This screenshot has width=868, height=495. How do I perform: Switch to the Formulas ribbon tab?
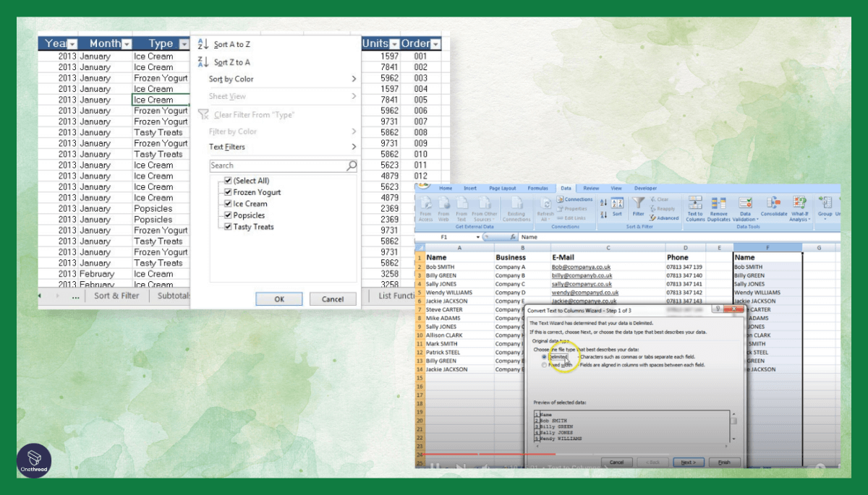[538, 188]
